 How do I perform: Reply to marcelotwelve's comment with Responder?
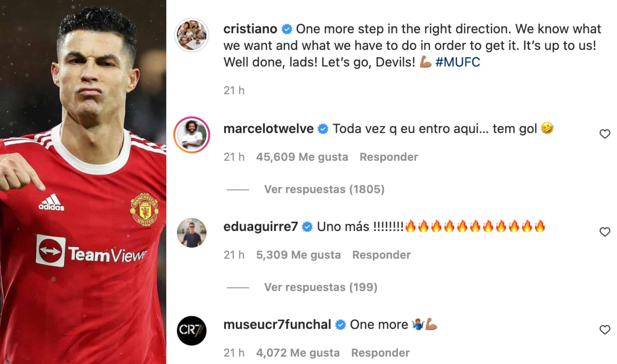click(x=389, y=157)
